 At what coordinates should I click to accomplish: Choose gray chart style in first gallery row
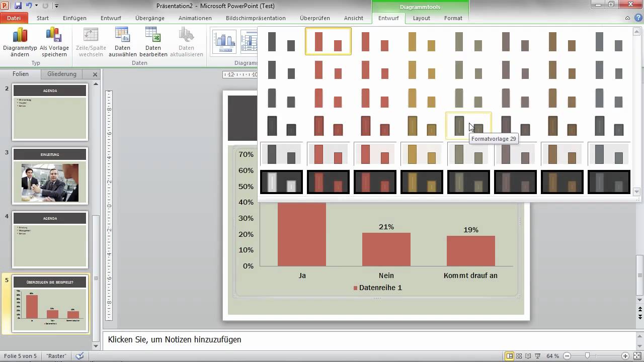pos(281,41)
